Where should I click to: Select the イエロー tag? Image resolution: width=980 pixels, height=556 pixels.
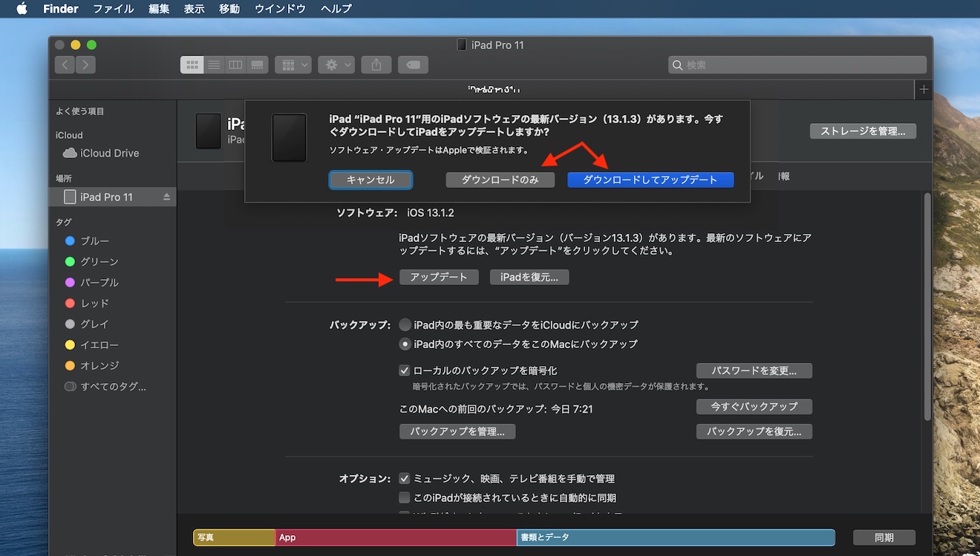(x=92, y=344)
